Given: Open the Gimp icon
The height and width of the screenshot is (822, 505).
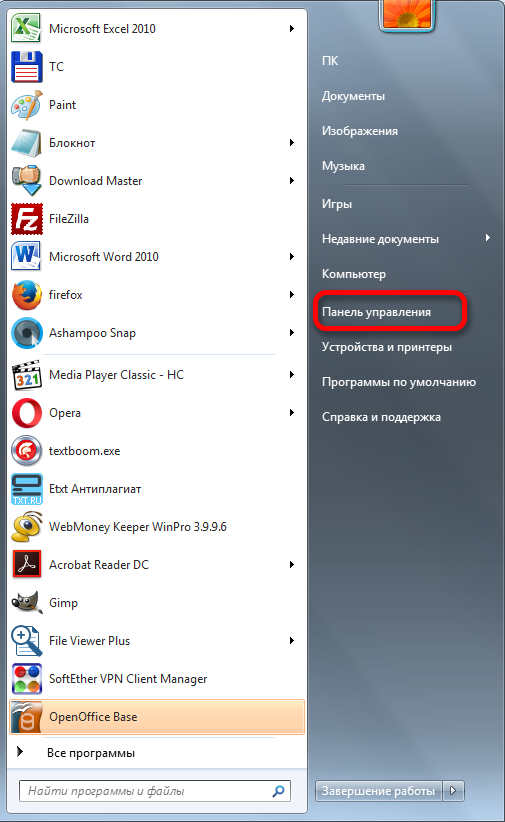Looking at the screenshot, I should (26, 603).
